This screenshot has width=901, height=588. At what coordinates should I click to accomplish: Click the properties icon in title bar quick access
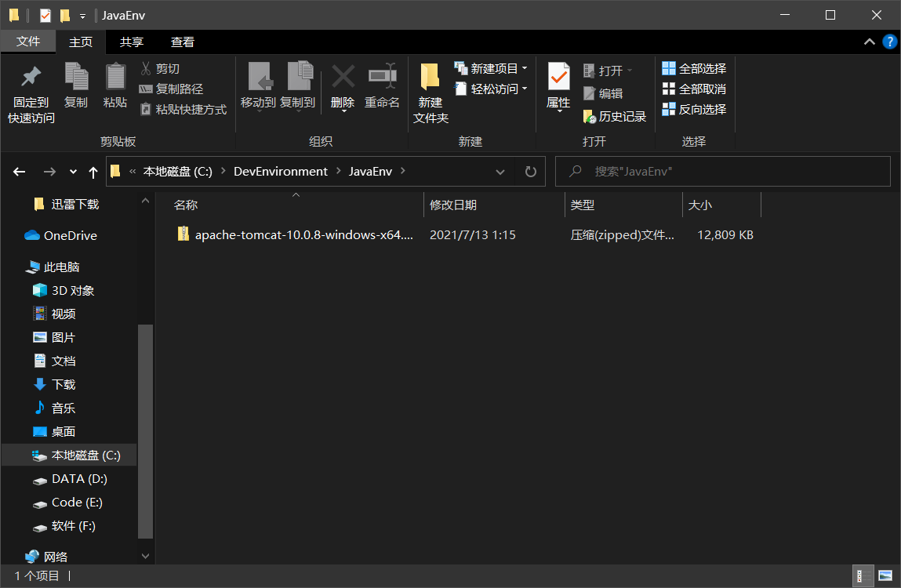click(45, 15)
